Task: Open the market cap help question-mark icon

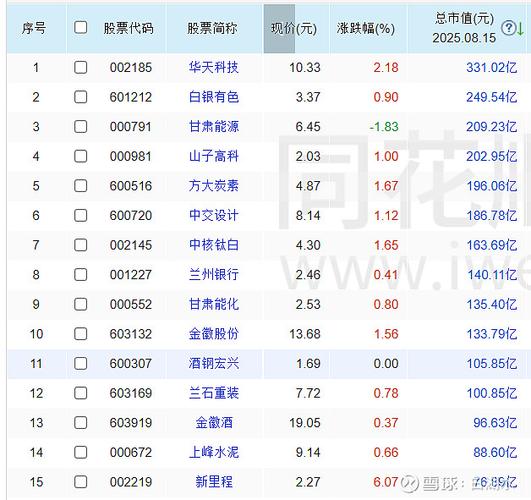Action: [508, 28]
